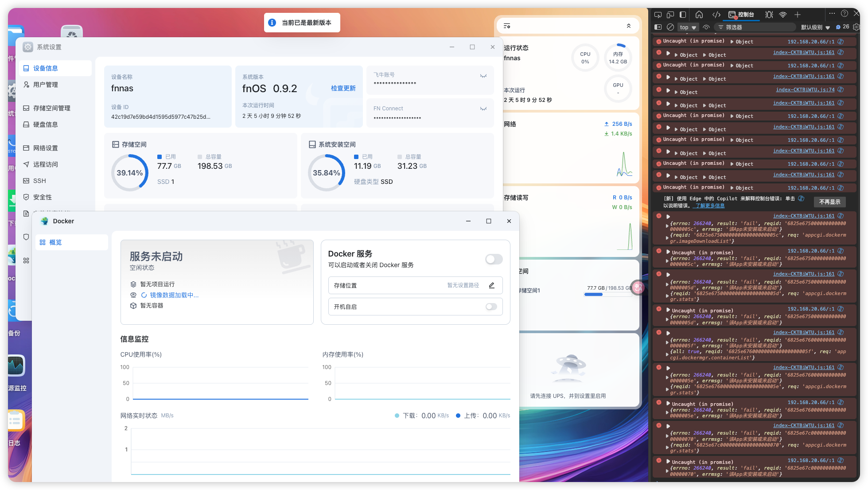The width and height of the screenshot is (868, 490).
Task: Expand the containerList request object
Action: click(667, 354)
